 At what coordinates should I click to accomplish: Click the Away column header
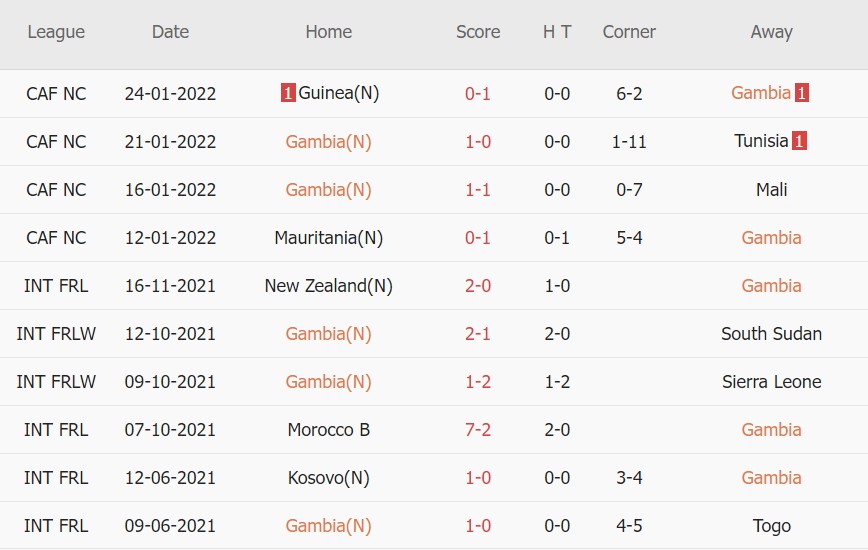tap(771, 32)
